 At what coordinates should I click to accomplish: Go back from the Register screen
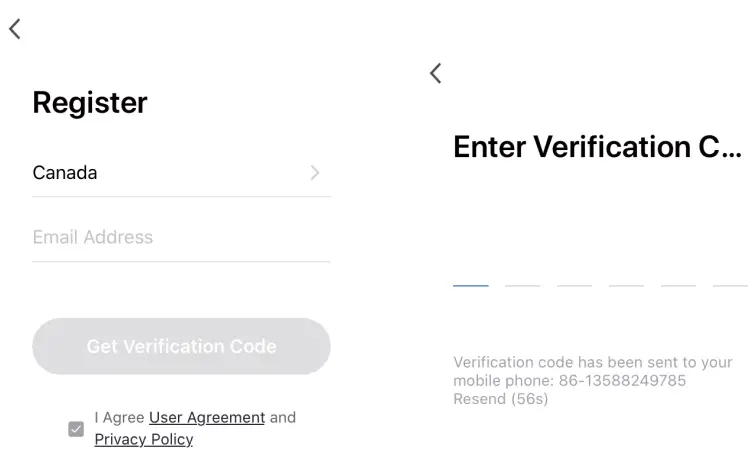pyautogui.click(x=14, y=29)
